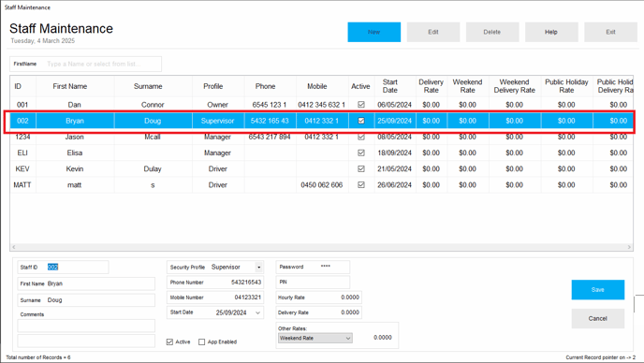Select the row with first name Elisa

322,152
